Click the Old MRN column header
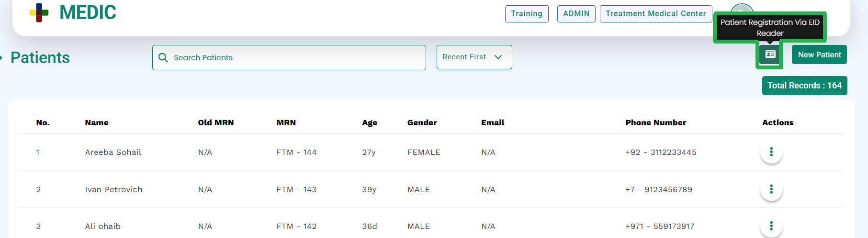 [x=216, y=123]
